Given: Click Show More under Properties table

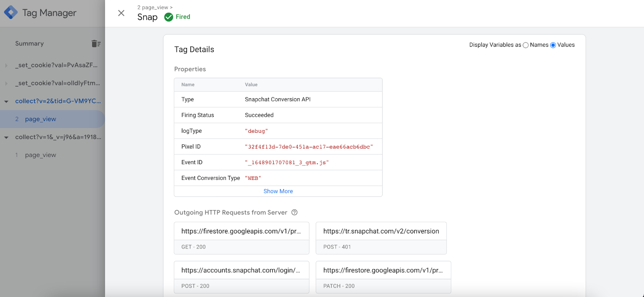Looking at the screenshot, I should coord(278,191).
